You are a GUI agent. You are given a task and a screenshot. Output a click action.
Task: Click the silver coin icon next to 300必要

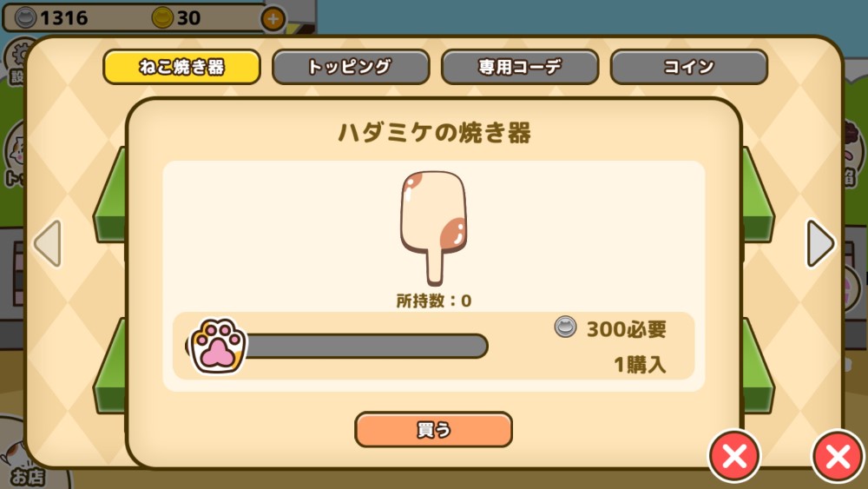pos(565,327)
